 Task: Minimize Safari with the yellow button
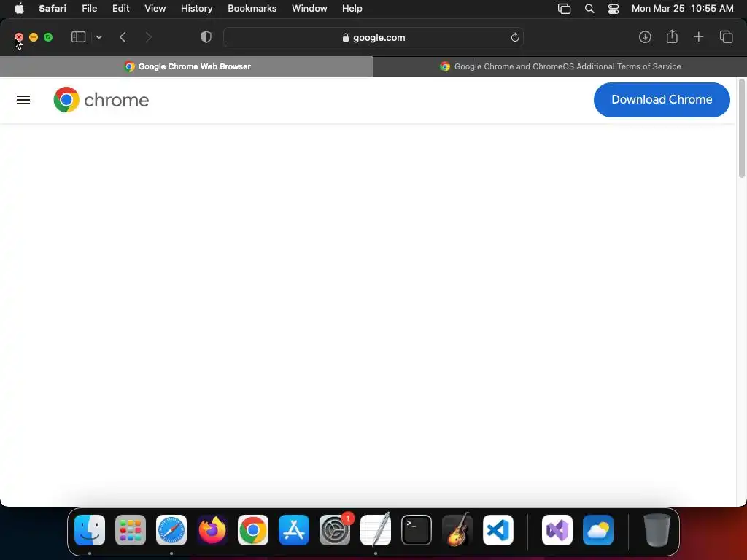(x=34, y=37)
